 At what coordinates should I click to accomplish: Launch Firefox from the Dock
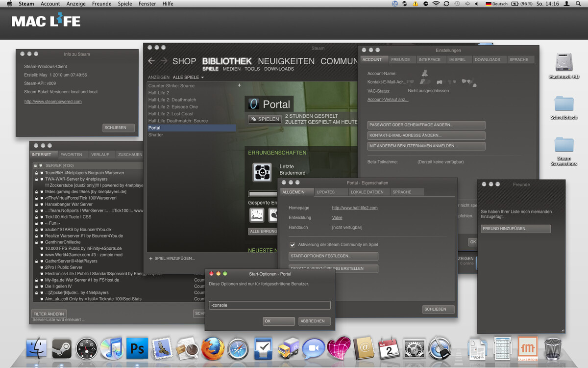pyautogui.click(x=213, y=348)
